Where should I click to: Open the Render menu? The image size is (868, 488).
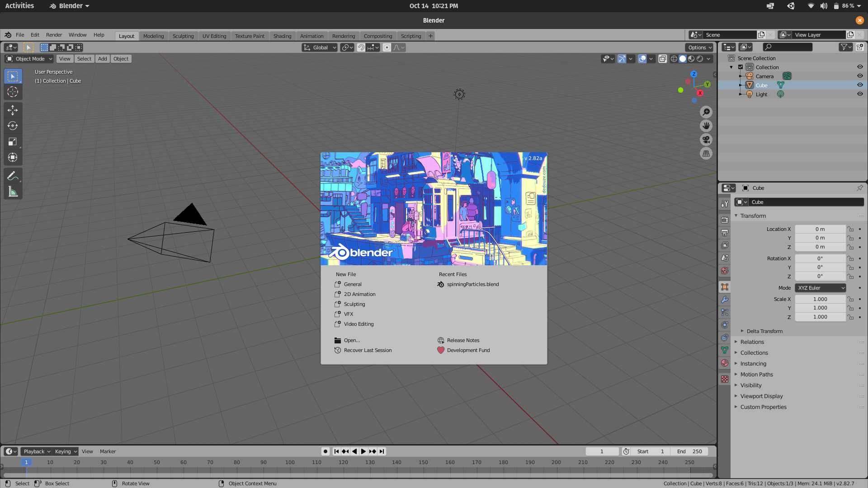[54, 35]
